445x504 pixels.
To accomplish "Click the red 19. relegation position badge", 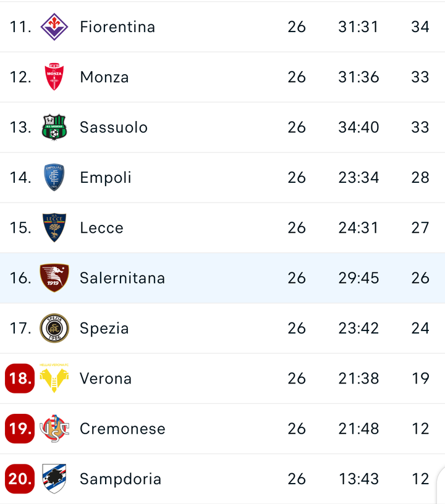I will (x=20, y=429).
